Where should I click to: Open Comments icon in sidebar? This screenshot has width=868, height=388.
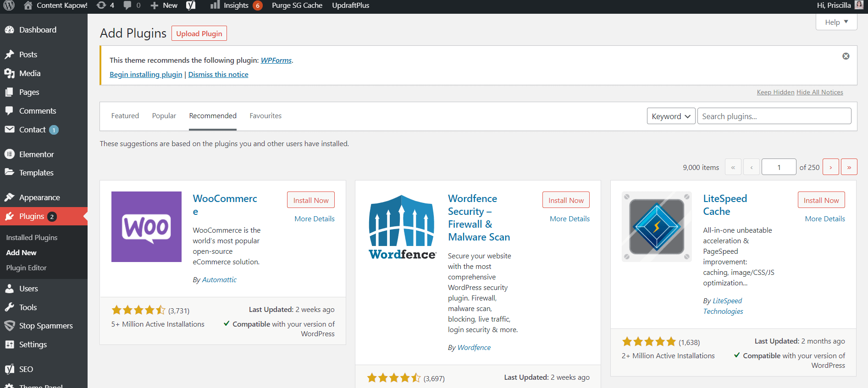coord(9,111)
